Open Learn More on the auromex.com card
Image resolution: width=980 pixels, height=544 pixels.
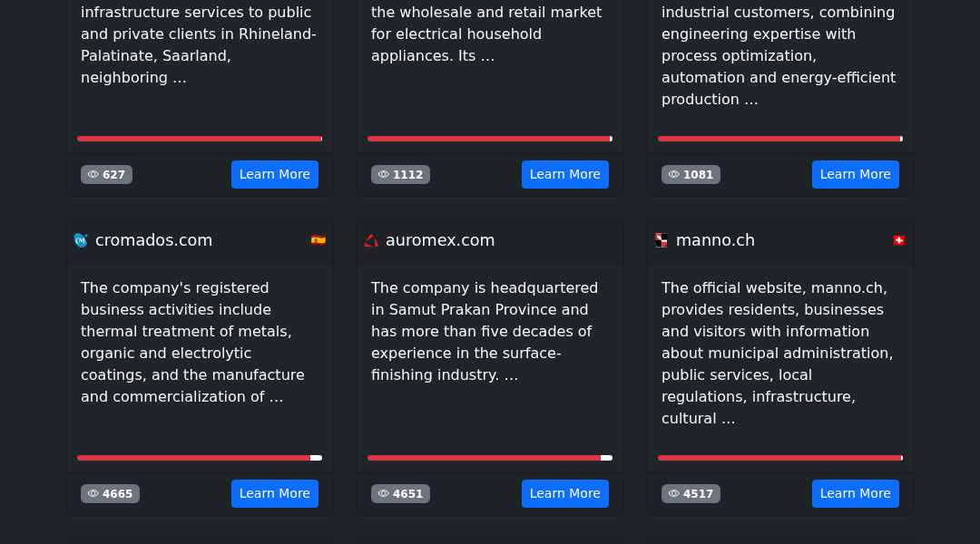(x=565, y=493)
